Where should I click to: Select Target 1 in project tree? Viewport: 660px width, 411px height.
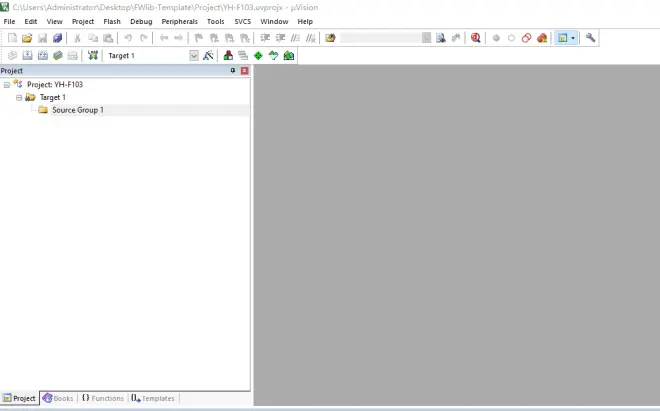pos(53,98)
